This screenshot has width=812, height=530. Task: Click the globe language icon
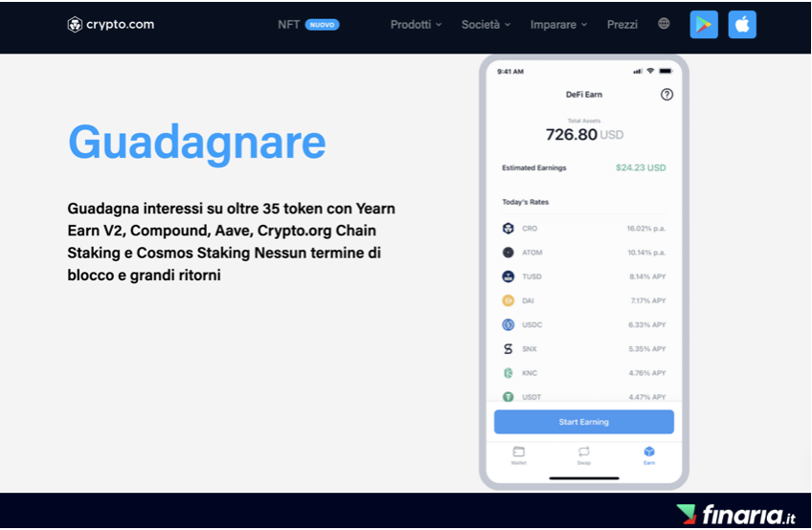[664, 24]
